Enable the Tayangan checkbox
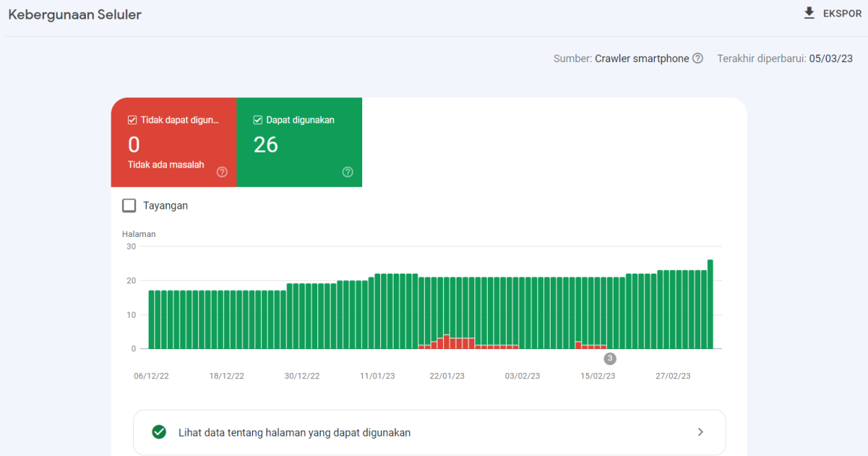868x456 pixels. 129,205
